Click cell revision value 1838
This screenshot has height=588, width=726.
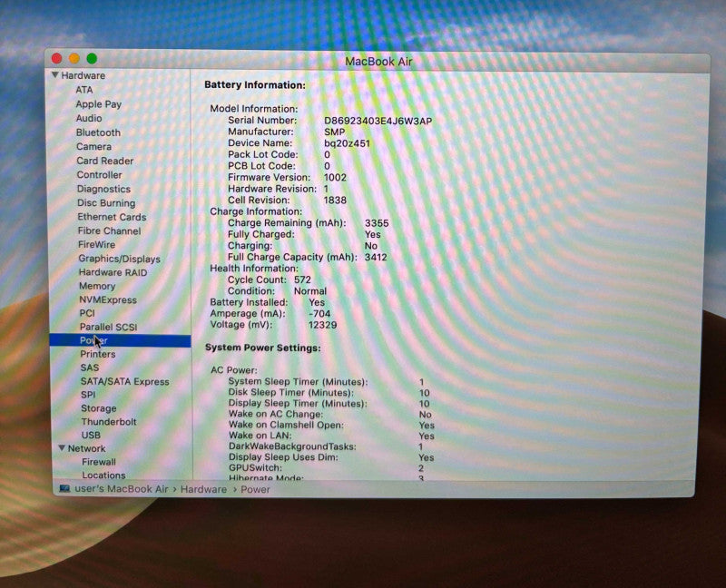click(335, 200)
